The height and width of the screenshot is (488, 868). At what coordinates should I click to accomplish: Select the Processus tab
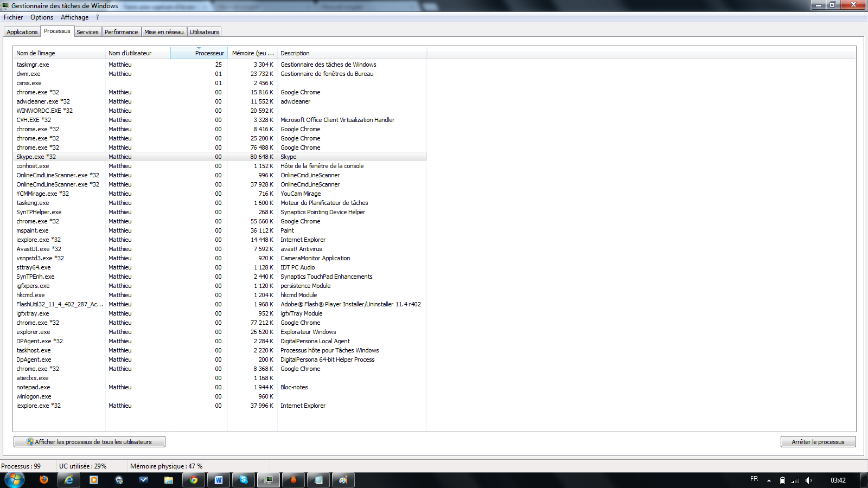click(x=57, y=31)
